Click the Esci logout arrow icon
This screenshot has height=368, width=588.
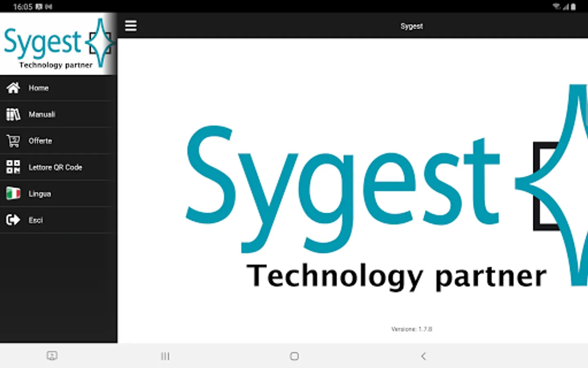[13, 220]
